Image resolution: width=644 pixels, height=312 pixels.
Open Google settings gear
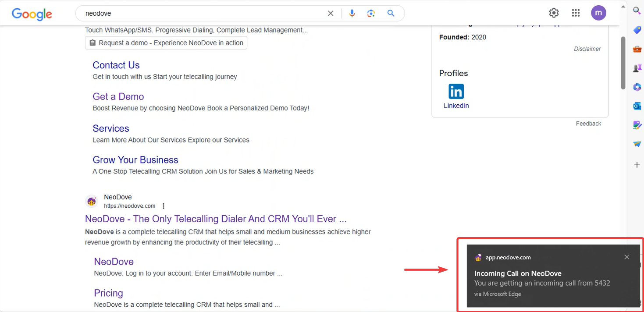coord(554,13)
